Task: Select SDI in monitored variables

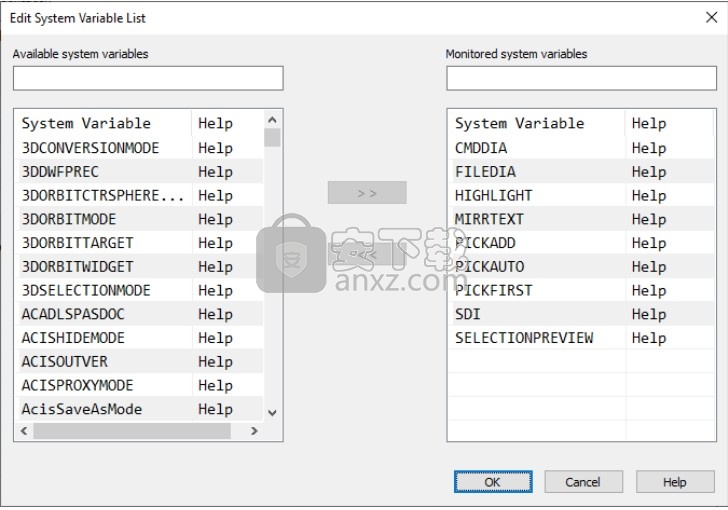Action: coord(468,314)
